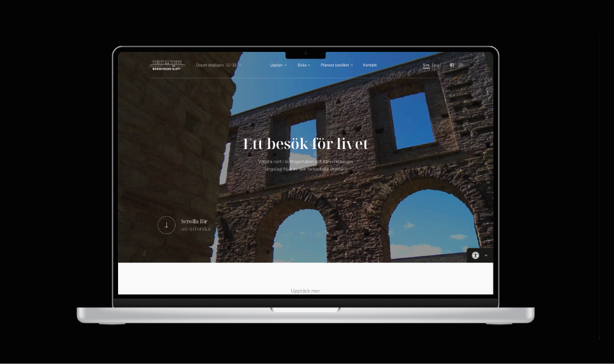
Task: Switch language to Sve
Action: click(426, 65)
